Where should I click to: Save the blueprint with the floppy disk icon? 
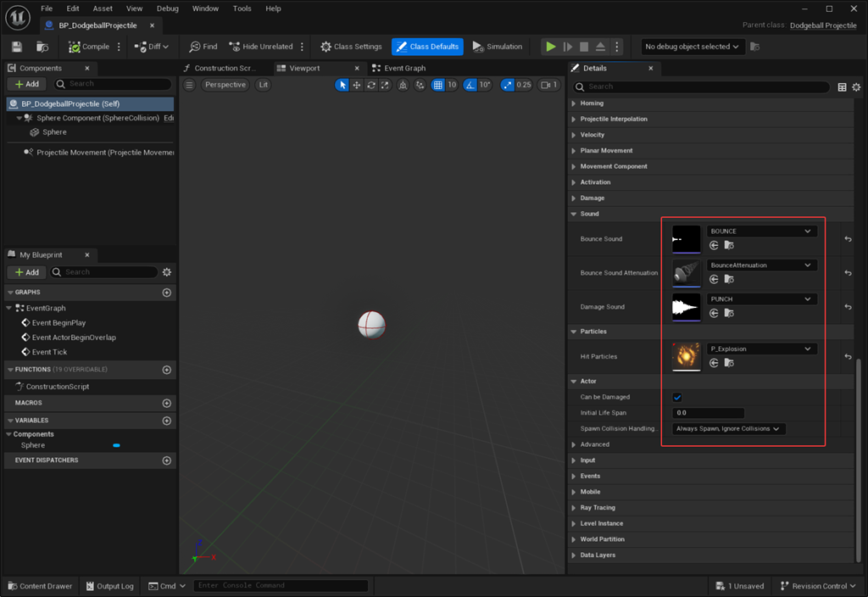[x=17, y=47]
